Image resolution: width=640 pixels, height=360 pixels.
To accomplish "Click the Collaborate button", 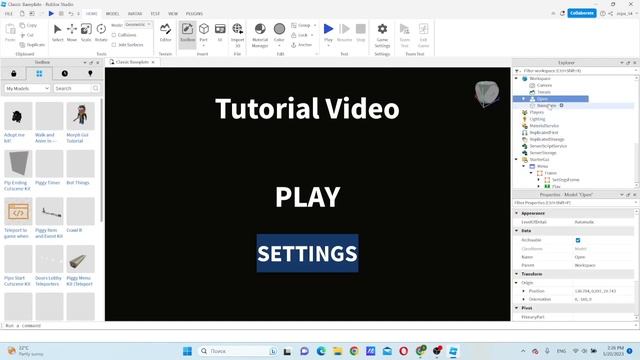I will point(582,13).
